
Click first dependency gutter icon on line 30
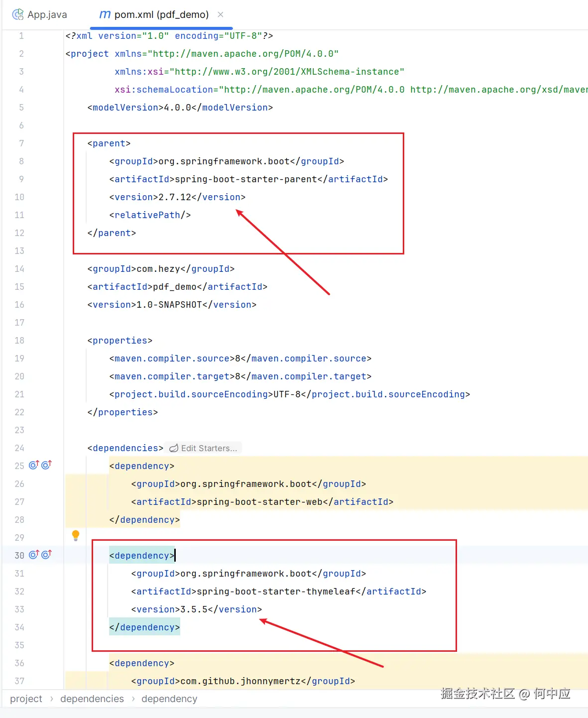(34, 555)
